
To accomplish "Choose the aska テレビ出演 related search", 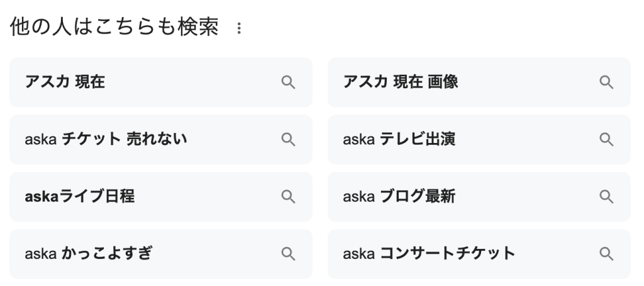I will tap(399, 140).
